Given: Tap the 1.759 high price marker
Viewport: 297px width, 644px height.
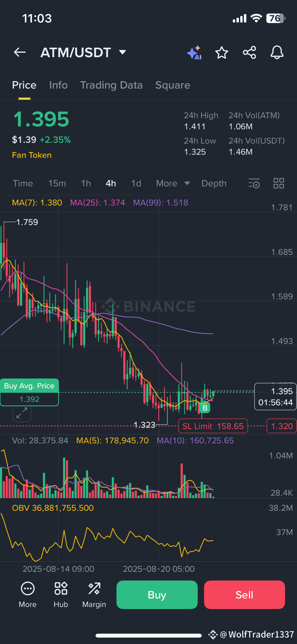Looking at the screenshot, I should (x=27, y=222).
